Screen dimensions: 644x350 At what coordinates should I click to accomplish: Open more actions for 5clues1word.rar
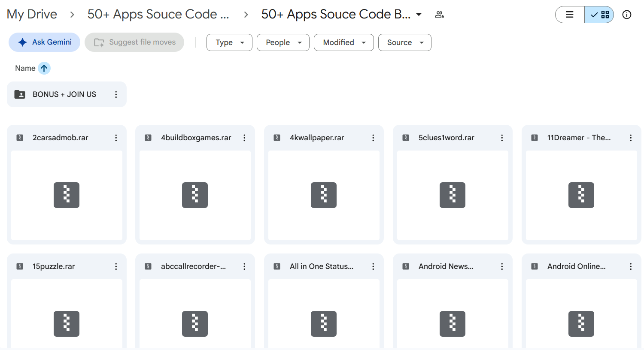[502, 138]
